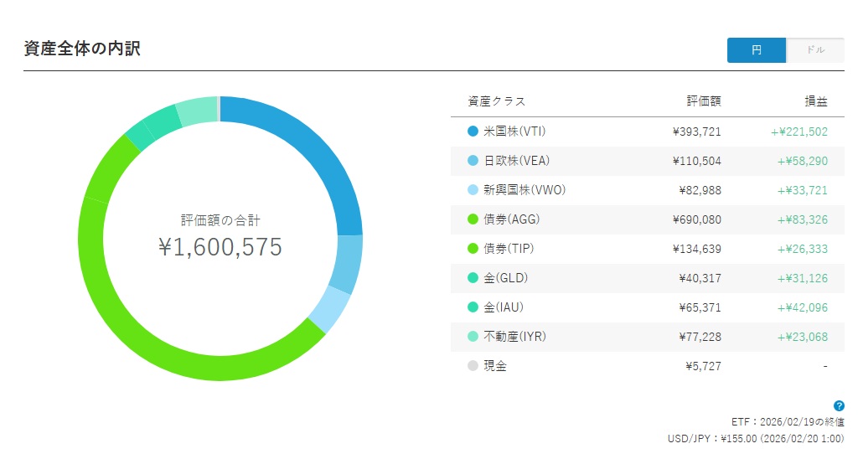This screenshot has width=868, height=459.
Task: Click the 米国株(VTI) blue color dot
Action: [473, 132]
